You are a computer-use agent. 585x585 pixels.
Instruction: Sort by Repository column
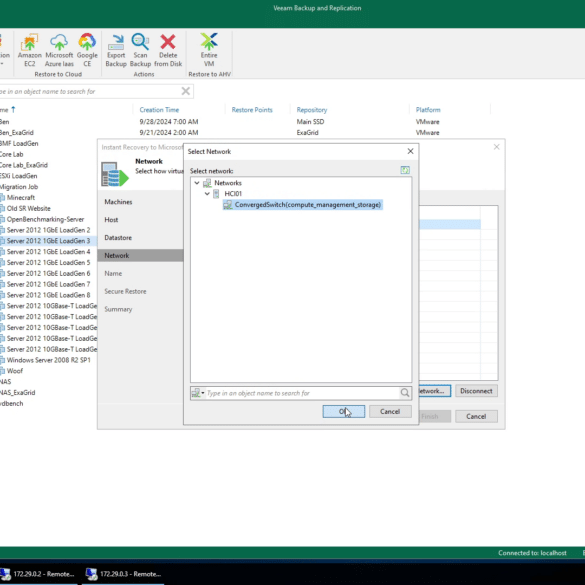click(x=312, y=110)
